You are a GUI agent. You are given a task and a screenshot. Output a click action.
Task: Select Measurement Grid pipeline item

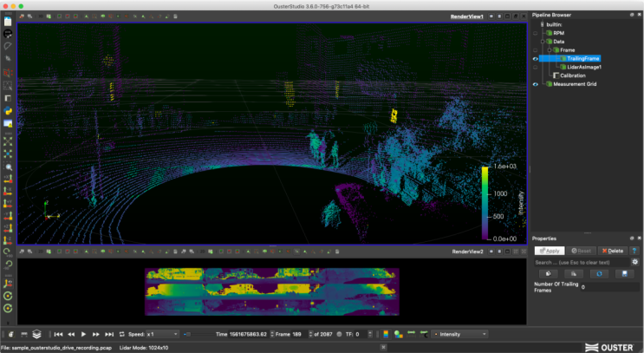575,84
